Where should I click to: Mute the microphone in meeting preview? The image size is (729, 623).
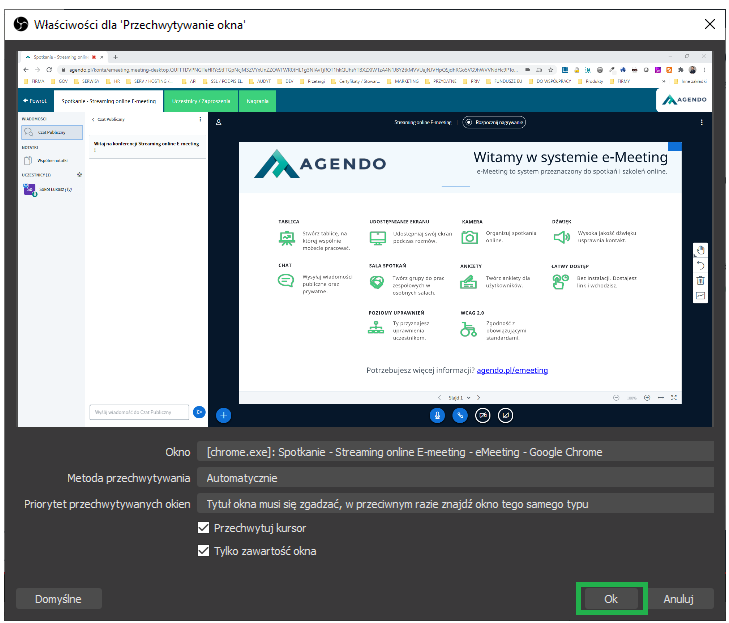pyautogui.click(x=437, y=414)
